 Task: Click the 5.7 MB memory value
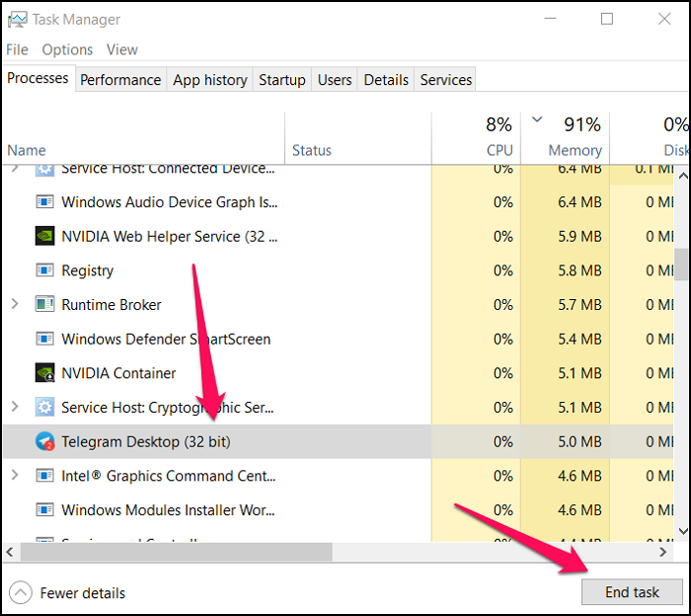coord(579,305)
